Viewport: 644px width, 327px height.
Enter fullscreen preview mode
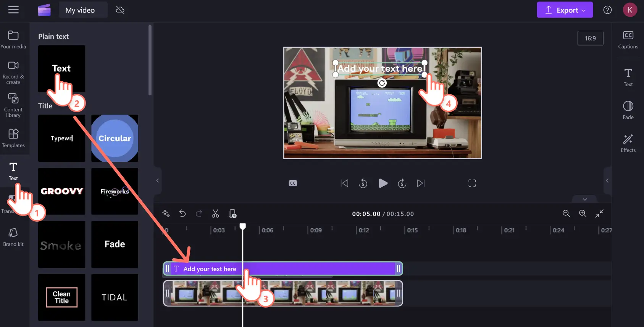472,183
